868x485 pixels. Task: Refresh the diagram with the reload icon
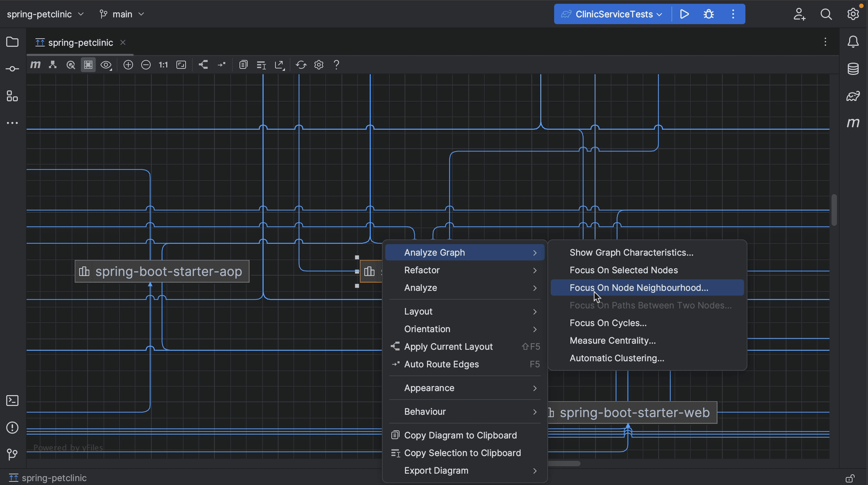[301, 65]
